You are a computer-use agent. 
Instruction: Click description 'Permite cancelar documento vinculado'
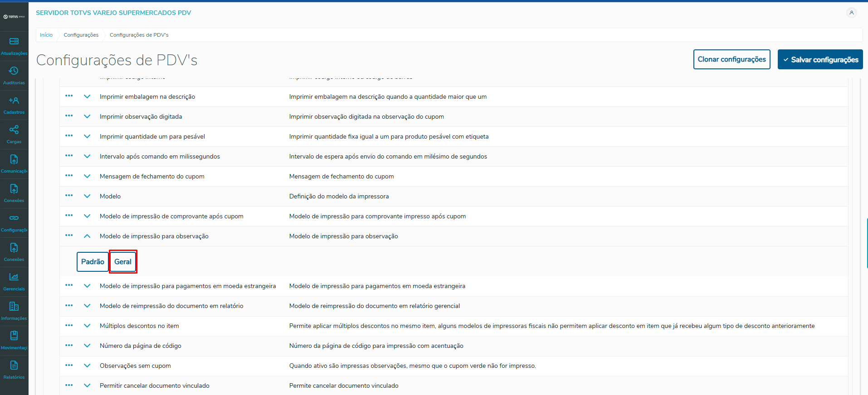tap(344, 385)
